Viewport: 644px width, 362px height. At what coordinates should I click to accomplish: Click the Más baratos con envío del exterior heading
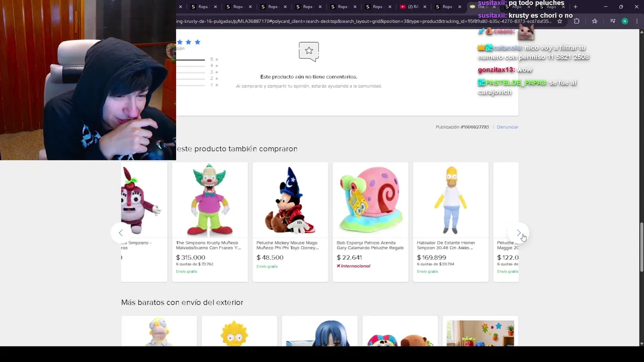click(x=182, y=302)
